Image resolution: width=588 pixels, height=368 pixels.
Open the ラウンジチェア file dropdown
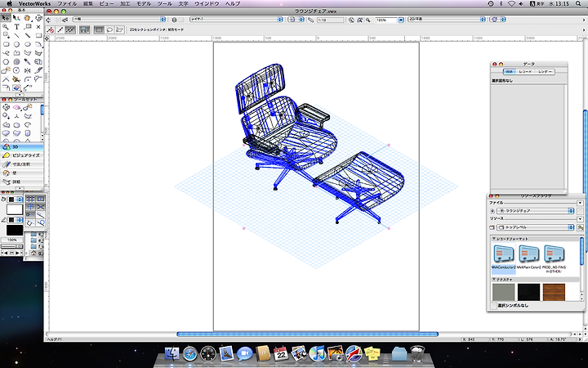(x=536, y=211)
